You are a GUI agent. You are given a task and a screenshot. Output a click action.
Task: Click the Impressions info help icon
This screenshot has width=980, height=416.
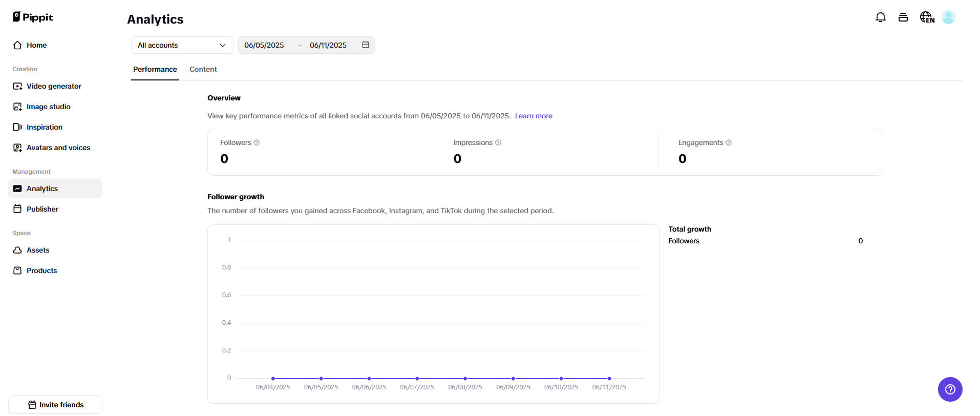[498, 142]
